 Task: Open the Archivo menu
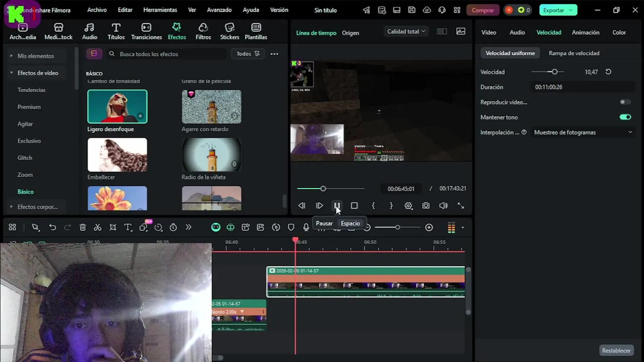(x=97, y=10)
